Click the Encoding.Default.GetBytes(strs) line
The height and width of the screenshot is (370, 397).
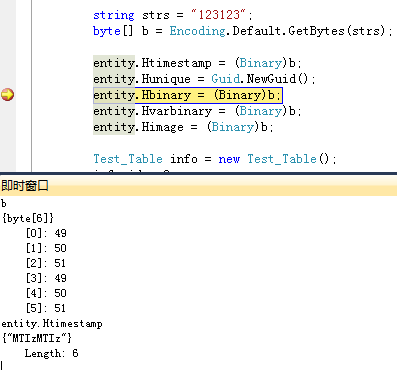(243, 31)
